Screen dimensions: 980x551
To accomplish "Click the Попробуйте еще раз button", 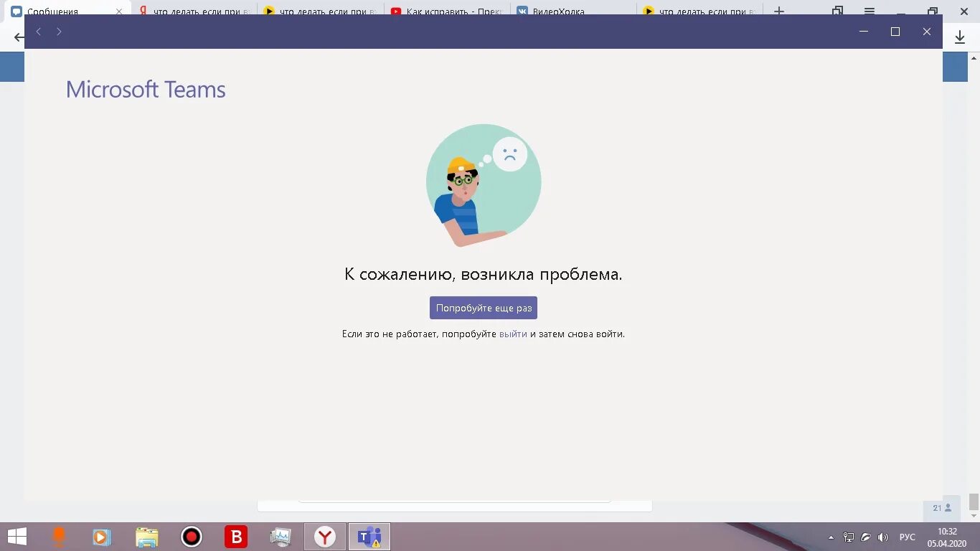I will (x=483, y=307).
